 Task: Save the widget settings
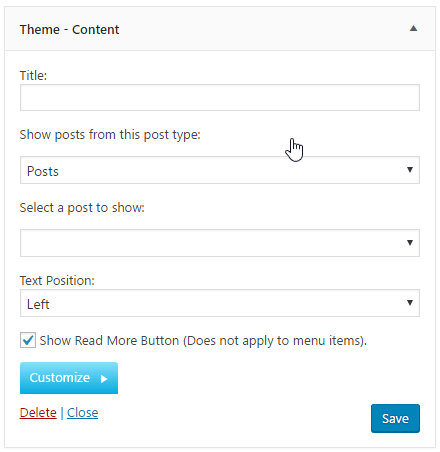point(395,418)
